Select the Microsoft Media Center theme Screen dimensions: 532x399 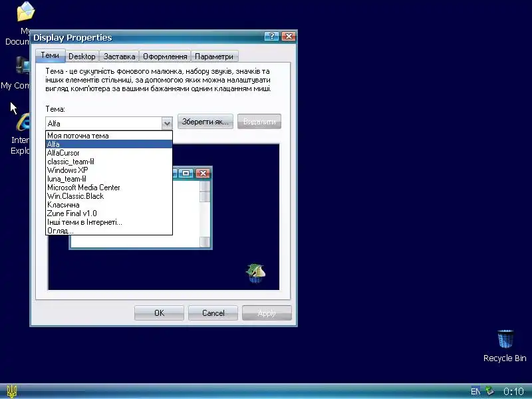tap(109, 188)
